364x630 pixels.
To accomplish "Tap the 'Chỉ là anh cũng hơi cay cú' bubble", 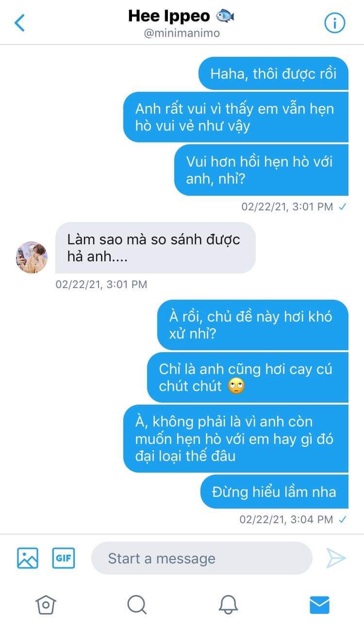I will coord(248,377).
